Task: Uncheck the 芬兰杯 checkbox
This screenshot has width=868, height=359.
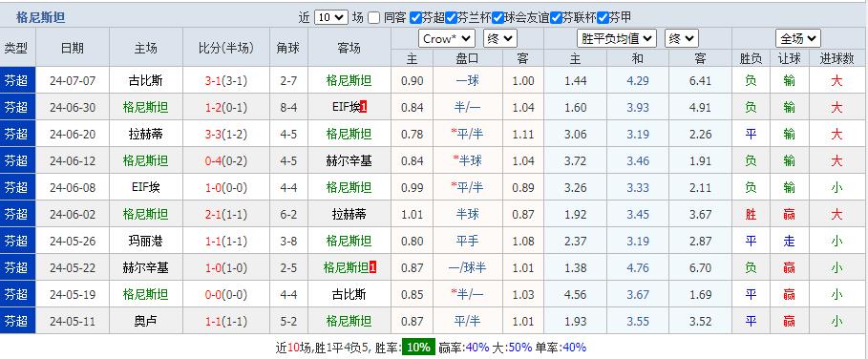Action: [451, 18]
